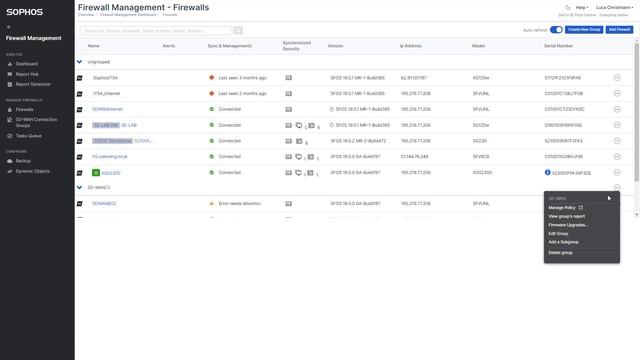Viewport: 640px width, 360px height.
Task: Open the options menu for the S0125w row
Action: (617, 125)
